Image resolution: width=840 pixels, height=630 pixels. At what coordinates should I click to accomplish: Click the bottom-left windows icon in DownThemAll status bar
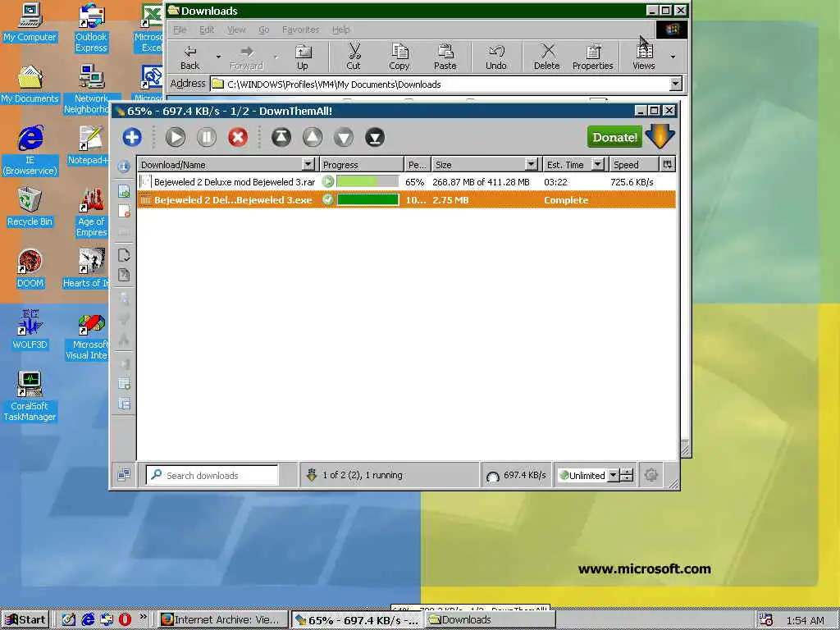pos(124,475)
